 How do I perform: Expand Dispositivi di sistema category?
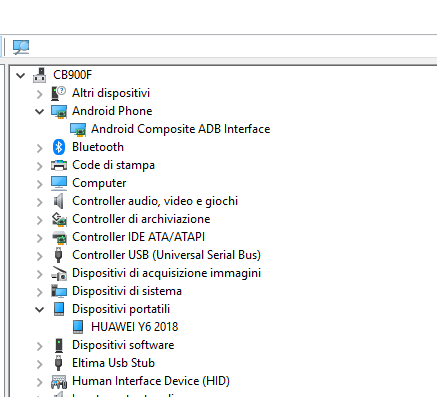click(x=40, y=292)
